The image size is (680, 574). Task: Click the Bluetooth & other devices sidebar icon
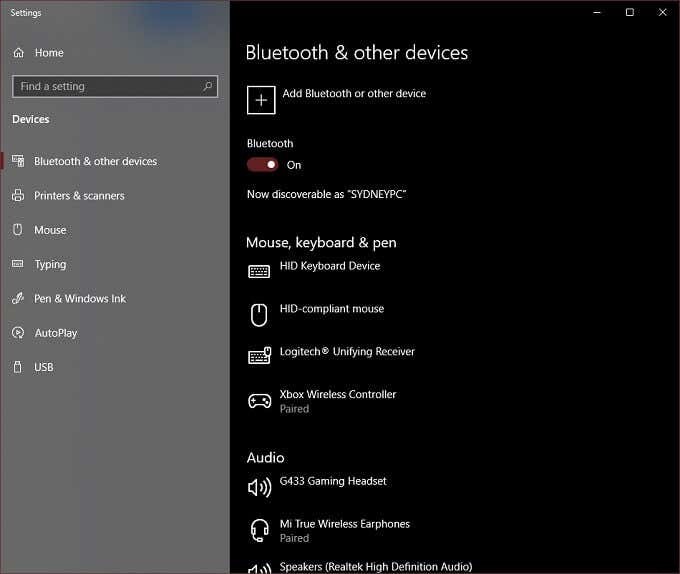click(x=18, y=161)
